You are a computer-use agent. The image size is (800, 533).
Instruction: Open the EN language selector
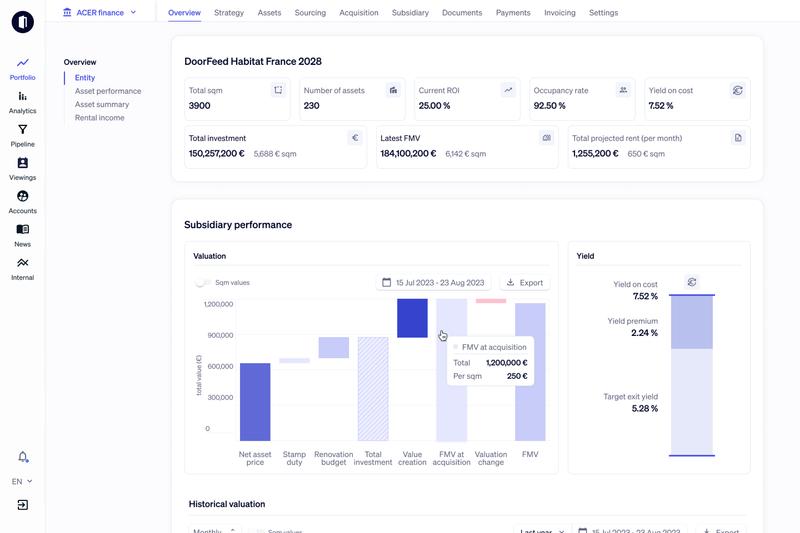(x=22, y=481)
